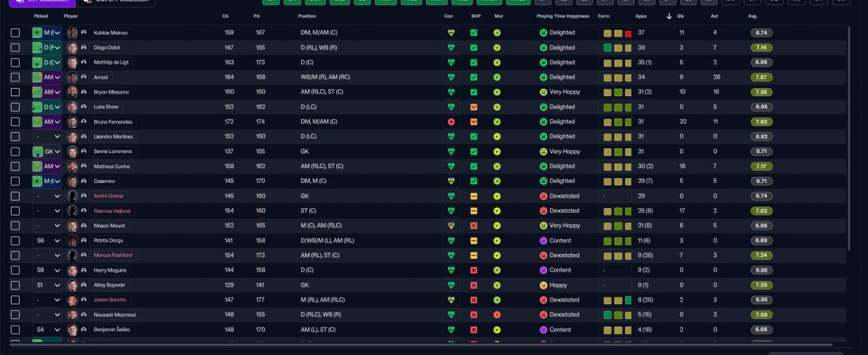
Task: Click Kobbie Mainoo's Delighted smiley icon
Action: click(x=543, y=33)
